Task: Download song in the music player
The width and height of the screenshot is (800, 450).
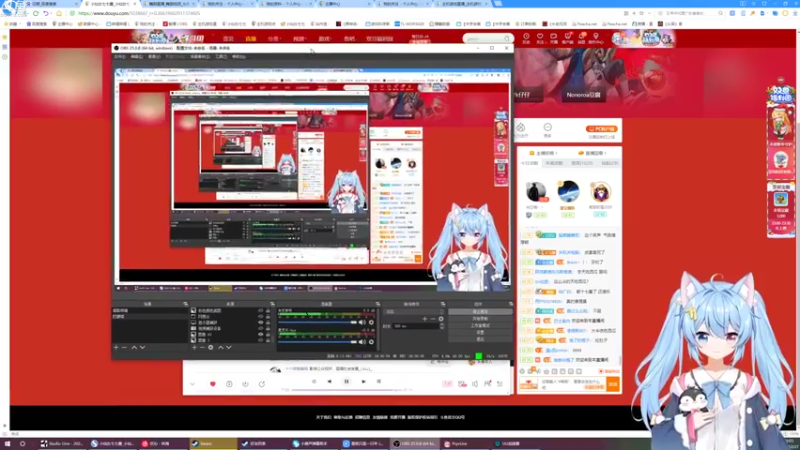Action: point(245,384)
